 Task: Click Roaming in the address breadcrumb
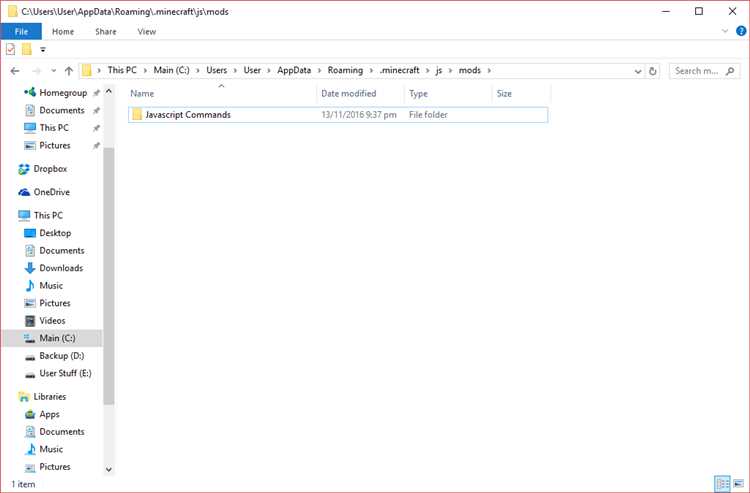click(345, 70)
